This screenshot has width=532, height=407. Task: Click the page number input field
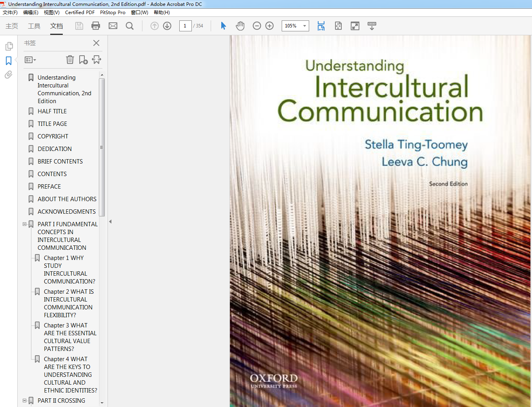185,26
